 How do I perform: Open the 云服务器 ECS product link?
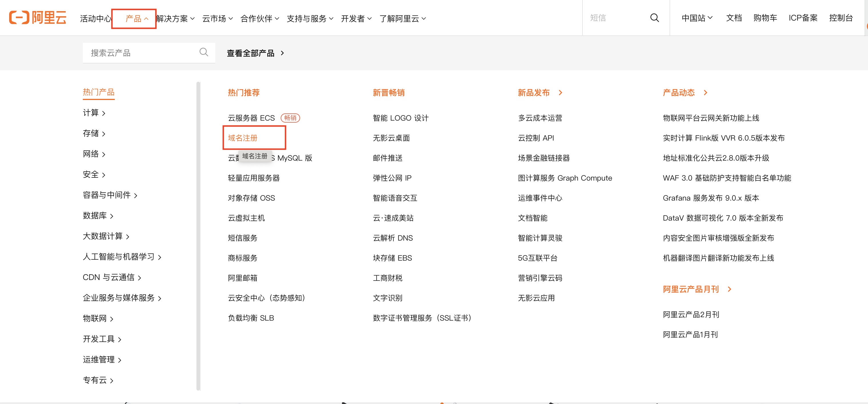pos(251,118)
